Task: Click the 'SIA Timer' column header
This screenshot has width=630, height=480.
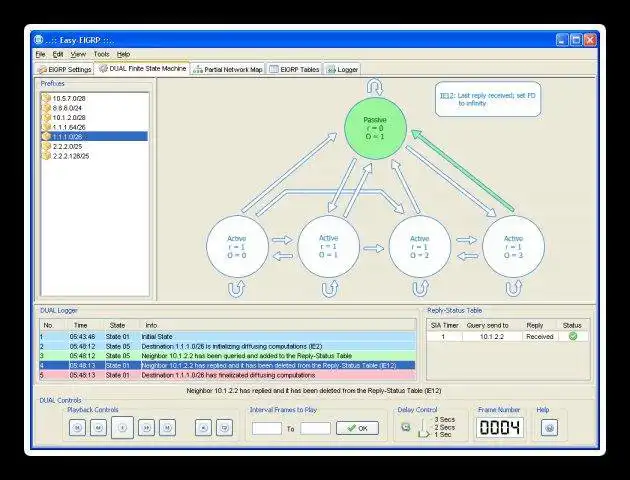Action: (x=444, y=325)
